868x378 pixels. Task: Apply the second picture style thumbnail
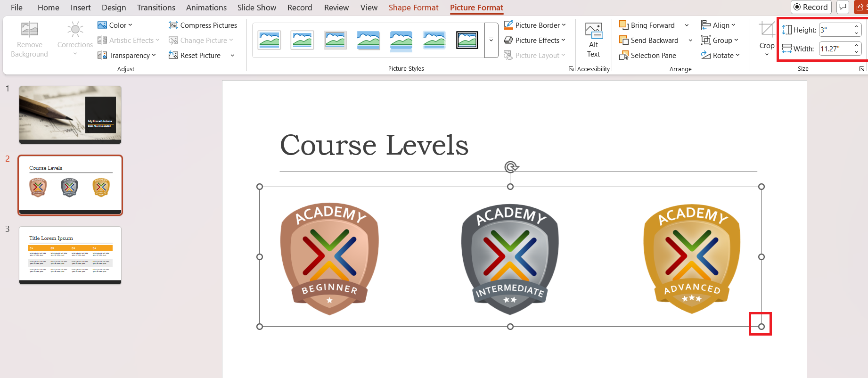pos(303,40)
